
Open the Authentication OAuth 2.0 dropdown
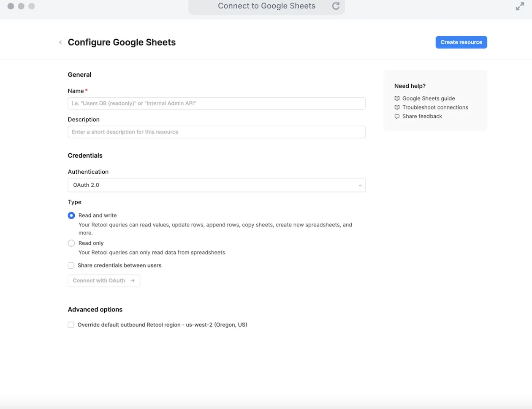pos(217,185)
